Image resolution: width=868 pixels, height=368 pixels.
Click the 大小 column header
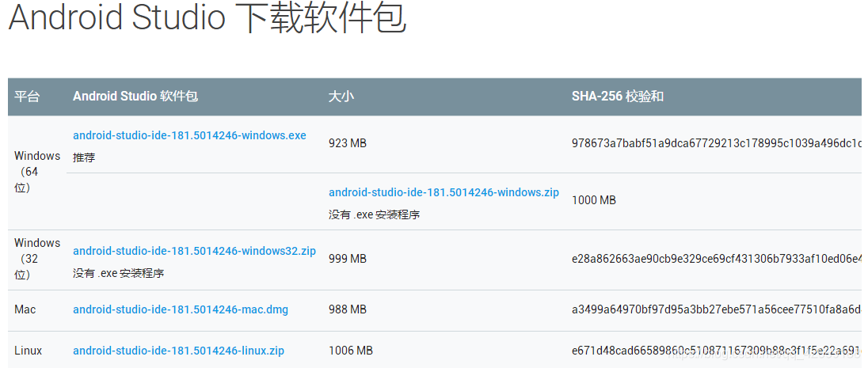pyautogui.click(x=341, y=97)
